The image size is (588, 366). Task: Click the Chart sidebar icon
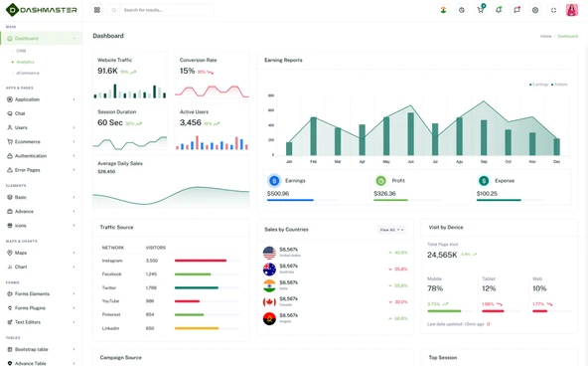tap(10, 267)
